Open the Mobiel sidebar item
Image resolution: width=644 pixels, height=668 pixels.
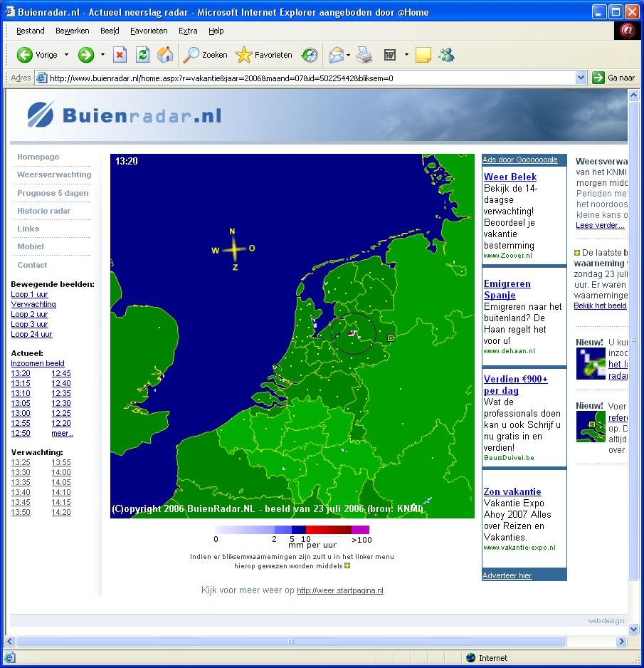(x=30, y=246)
